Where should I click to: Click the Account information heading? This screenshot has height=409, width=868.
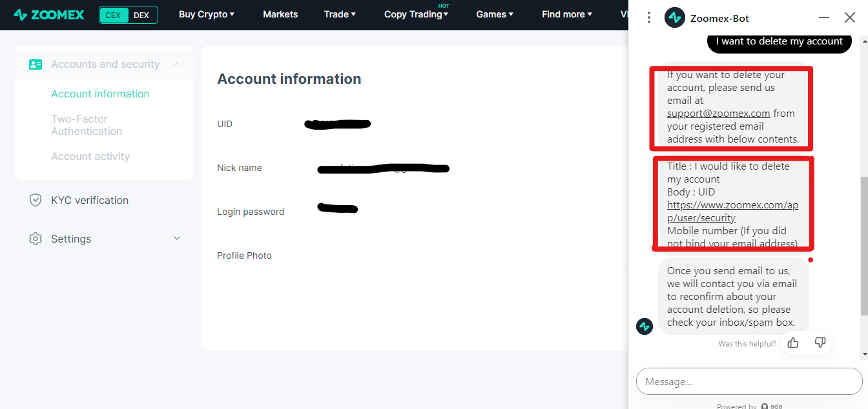[x=289, y=79]
